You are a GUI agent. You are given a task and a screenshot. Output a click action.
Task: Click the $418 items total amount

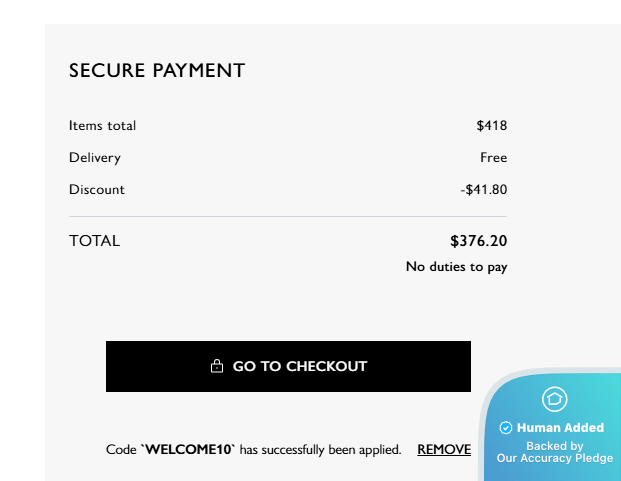click(492, 126)
